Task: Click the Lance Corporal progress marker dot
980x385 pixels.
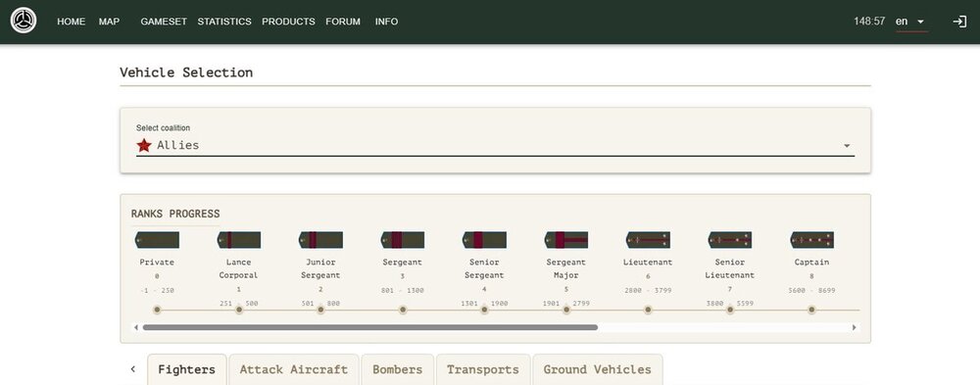Action: point(239,310)
